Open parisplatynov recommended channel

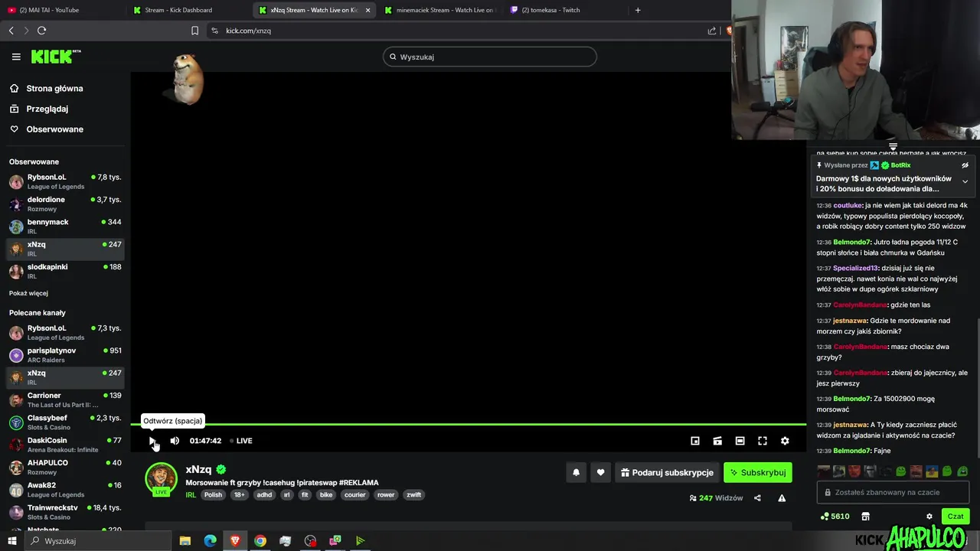pyautogui.click(x=65, y=355)
